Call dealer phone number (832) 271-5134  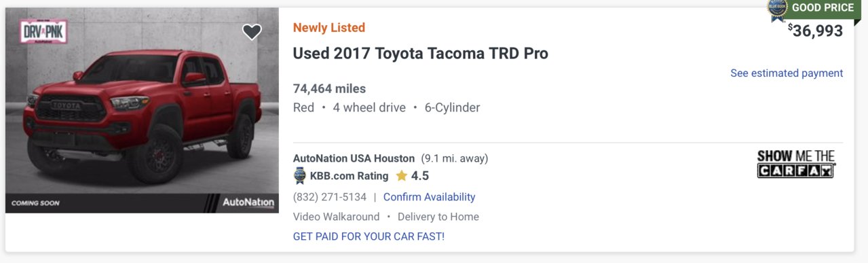click(x=330, y=197)
